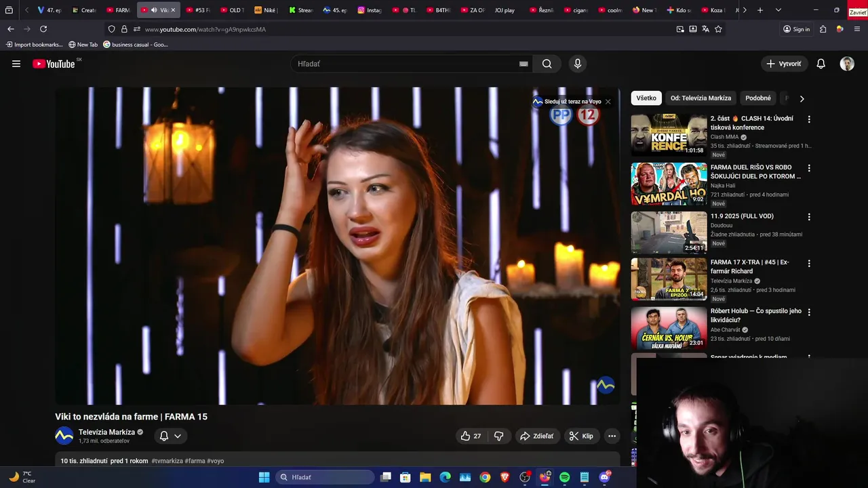Select the Od: Televízia Markíza chip
The image size is (868, 488).
coord(701,98)
